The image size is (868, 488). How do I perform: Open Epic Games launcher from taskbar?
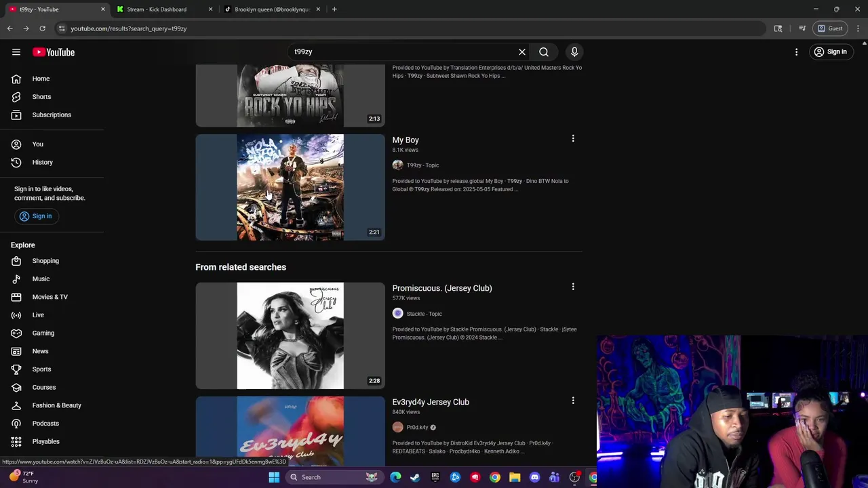pyautogui.click(x=435, y=477)
